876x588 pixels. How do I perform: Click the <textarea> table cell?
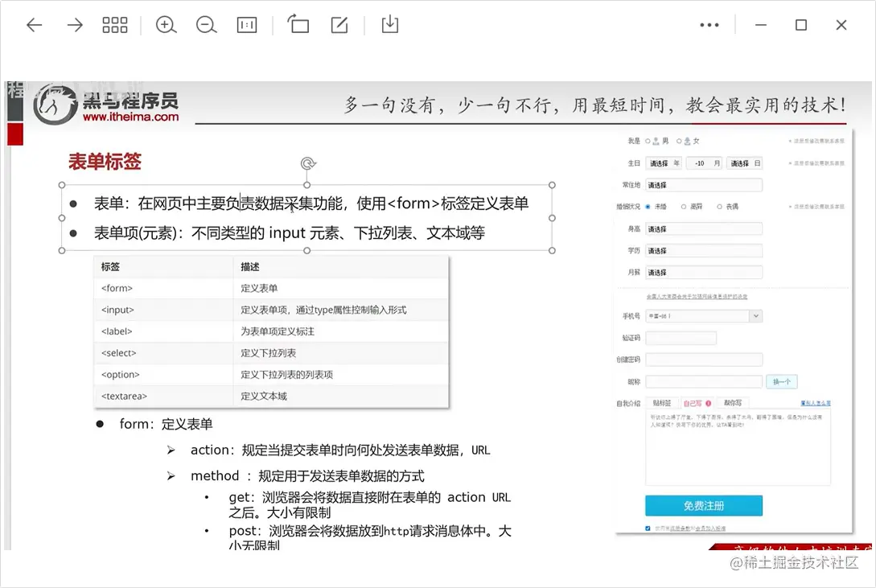163,396
